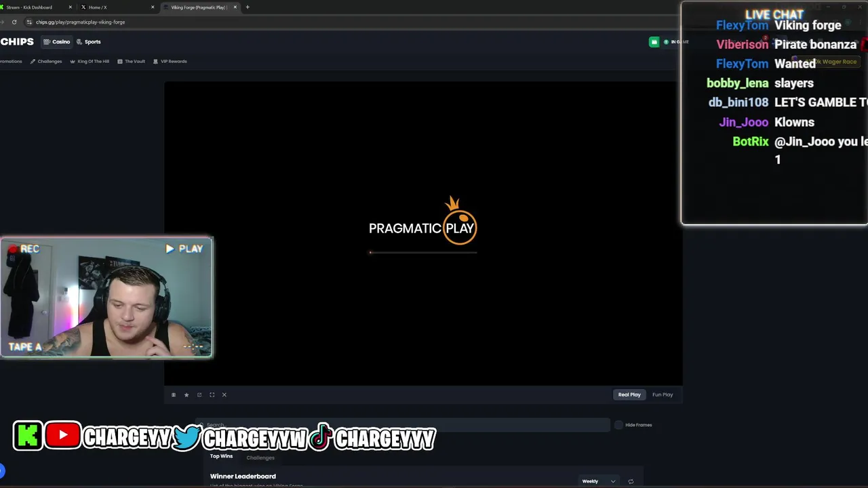The image size is (868, 488).
Task: Open the Weekly period dropdown
Action: point(598,481)
